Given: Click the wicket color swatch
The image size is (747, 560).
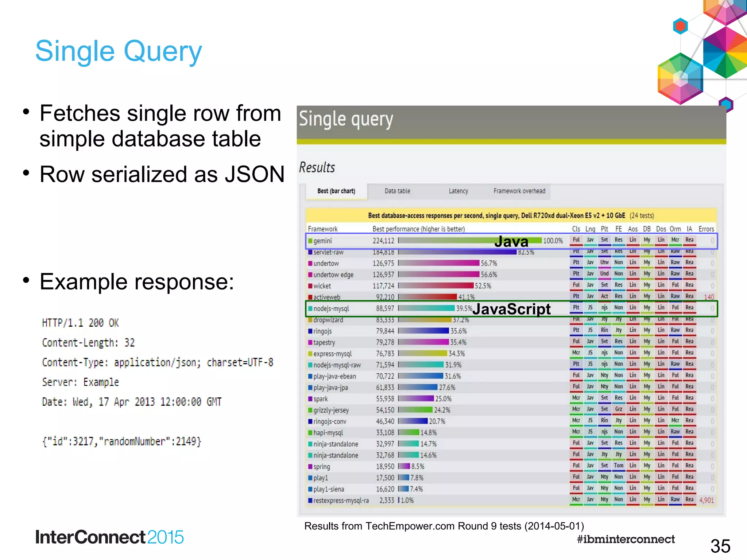Looking at the screenshot, I should click(x=310, y=286).
